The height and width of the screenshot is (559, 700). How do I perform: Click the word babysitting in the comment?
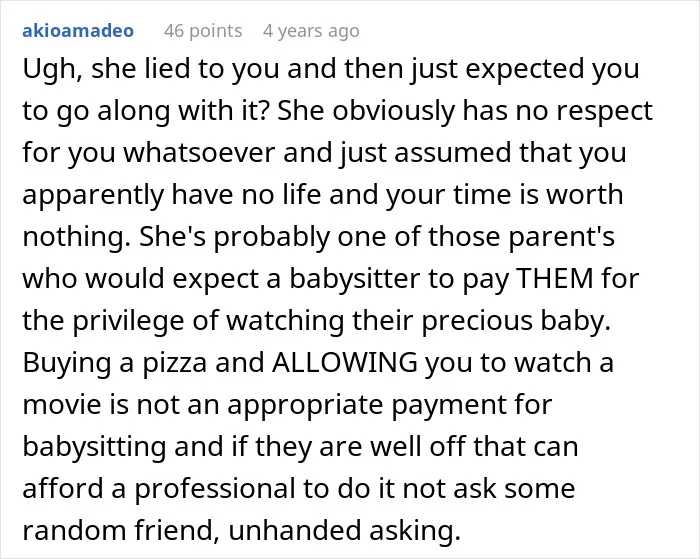[x=94, y=448]
